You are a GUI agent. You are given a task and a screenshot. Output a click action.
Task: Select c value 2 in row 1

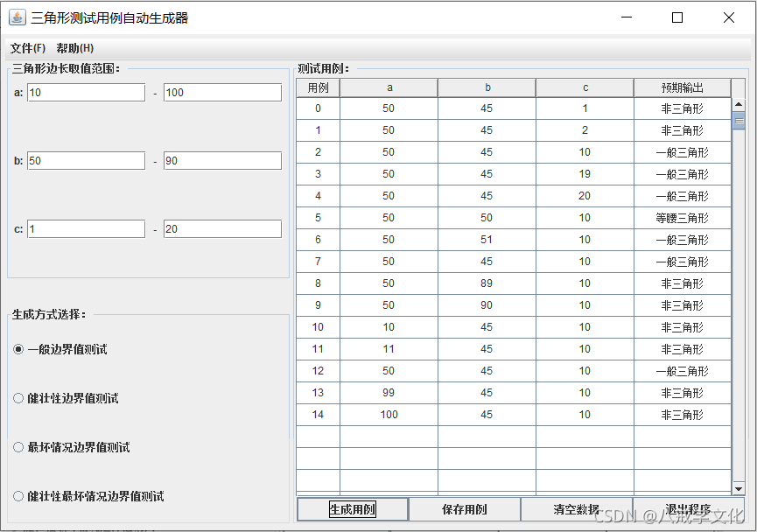(x=585, y=130)
